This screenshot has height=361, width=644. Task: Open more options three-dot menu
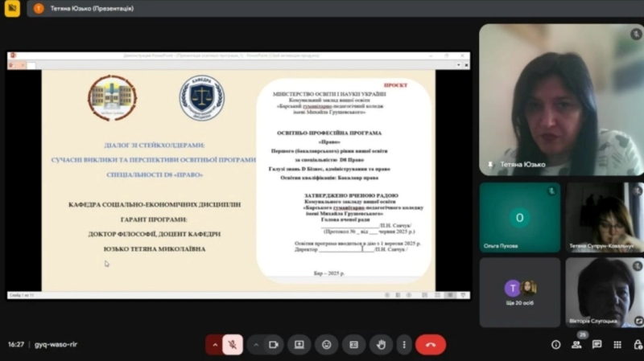tap(404, 345)
